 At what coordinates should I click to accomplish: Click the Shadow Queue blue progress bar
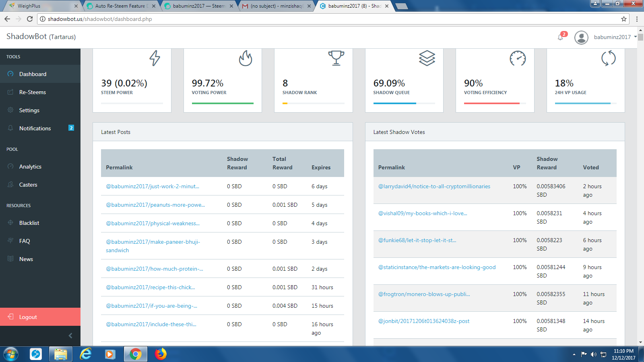[x=394, y=103]
